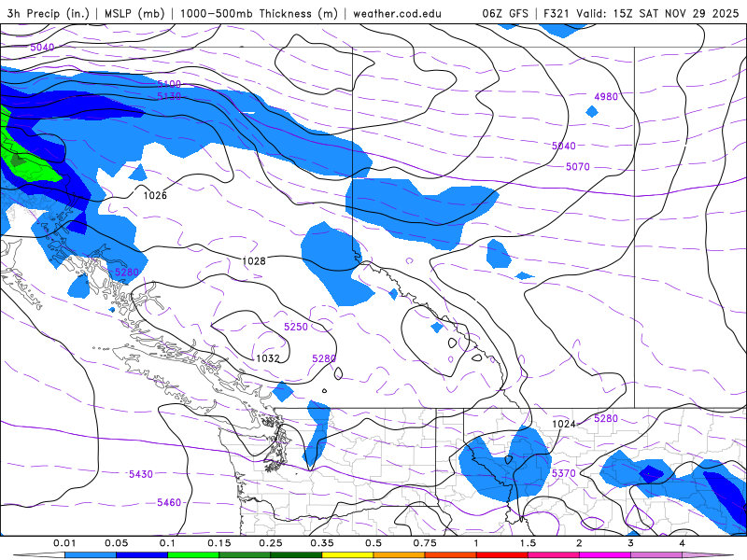Click the 0.05 legend value

pos(116,543)
